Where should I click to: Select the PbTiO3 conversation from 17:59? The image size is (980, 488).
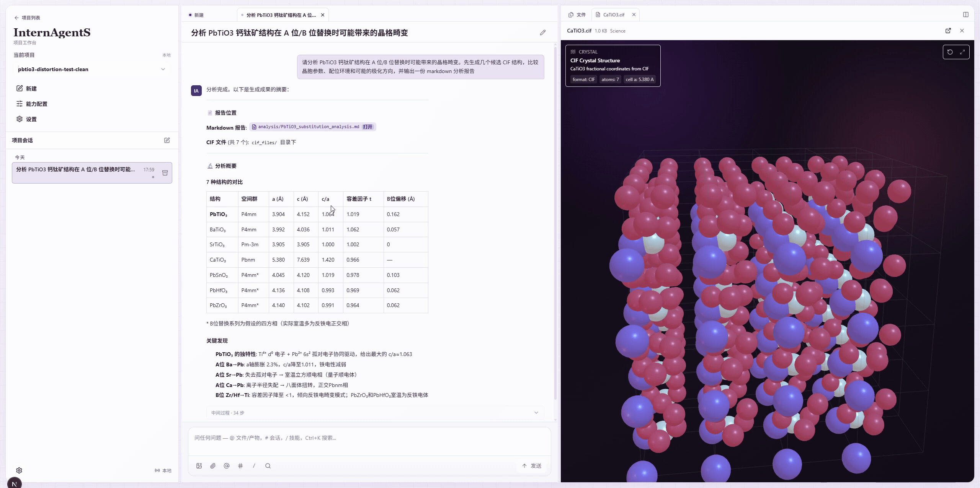pyautogui.click(x=92, y=172)
